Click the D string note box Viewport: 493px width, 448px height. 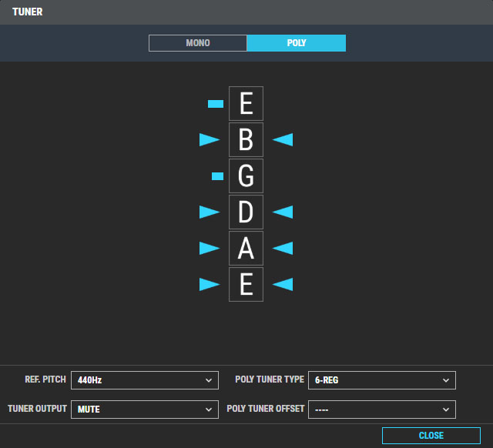tap(246, 212)
